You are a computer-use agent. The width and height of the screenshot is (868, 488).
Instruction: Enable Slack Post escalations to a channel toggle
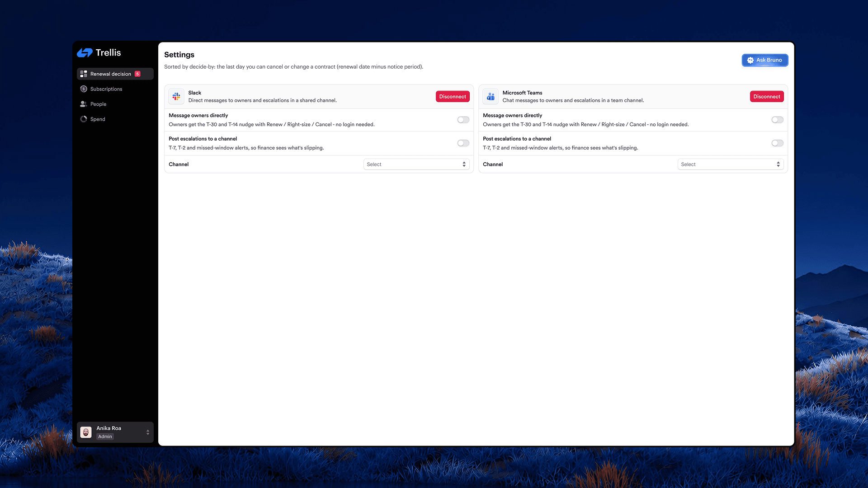463,143
